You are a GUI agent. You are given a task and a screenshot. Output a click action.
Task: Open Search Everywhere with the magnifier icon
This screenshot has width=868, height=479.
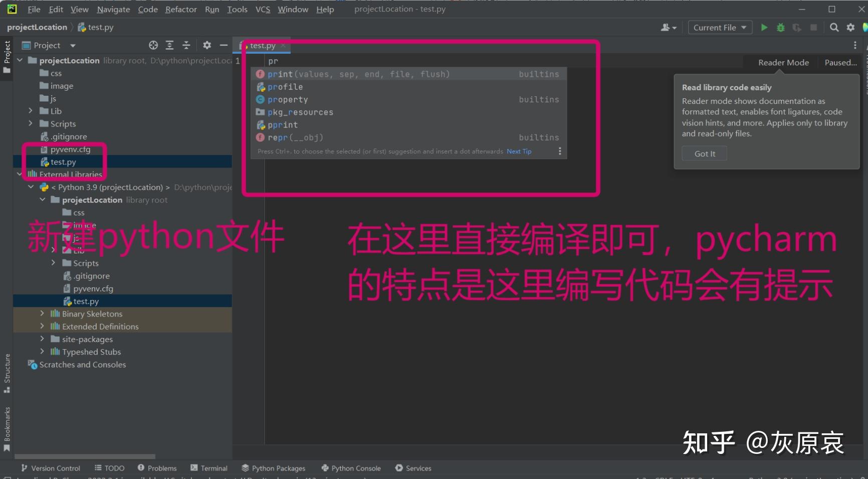click(833, 28)
